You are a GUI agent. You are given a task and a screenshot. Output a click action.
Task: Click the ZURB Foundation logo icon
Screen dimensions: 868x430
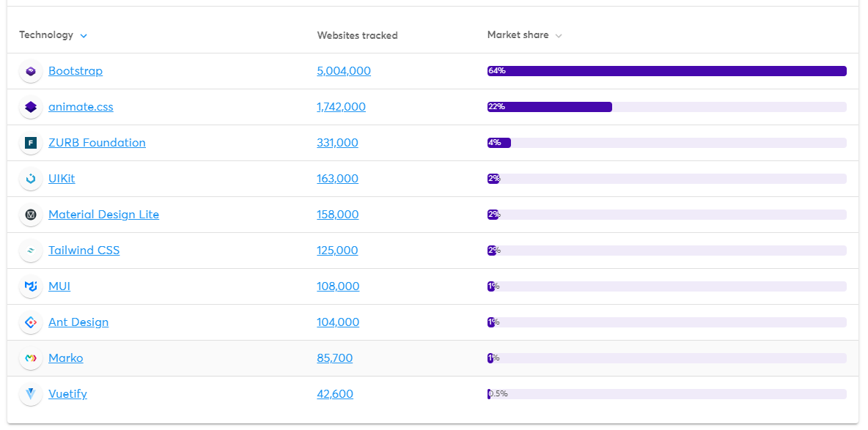pos(31,143)
